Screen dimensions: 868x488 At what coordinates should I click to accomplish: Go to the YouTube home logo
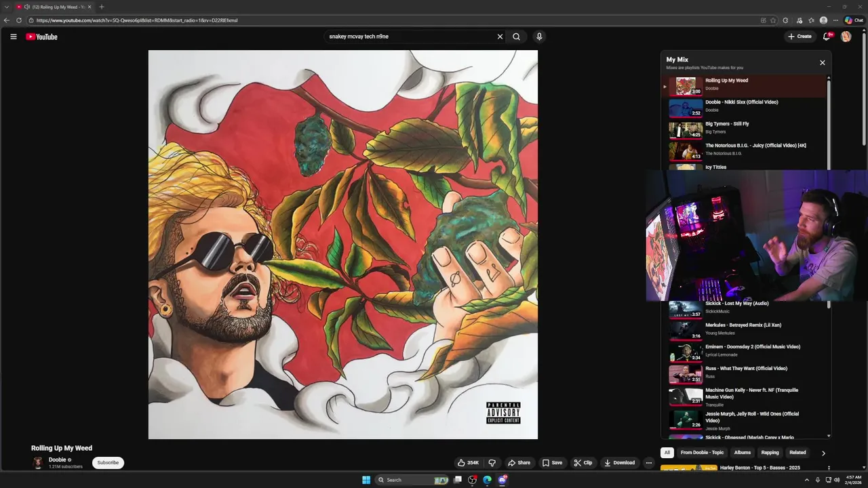[42, 37]
